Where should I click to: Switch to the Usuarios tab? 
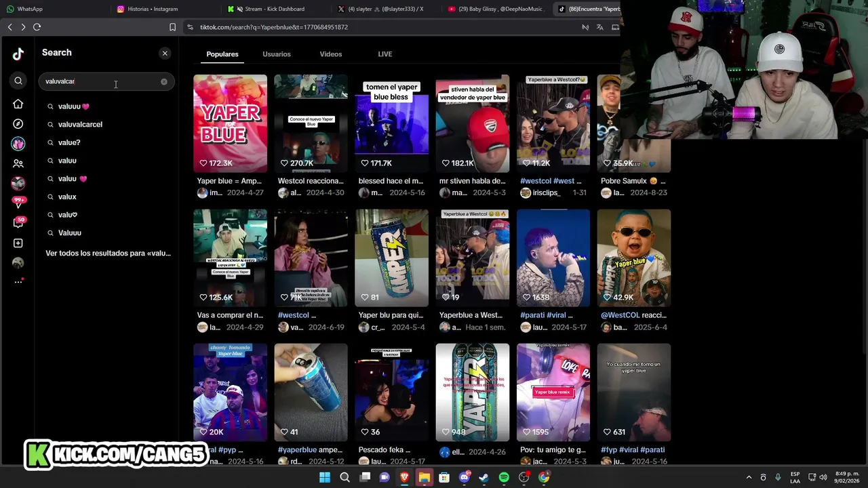pyautogui.click(x=277, y=54)
